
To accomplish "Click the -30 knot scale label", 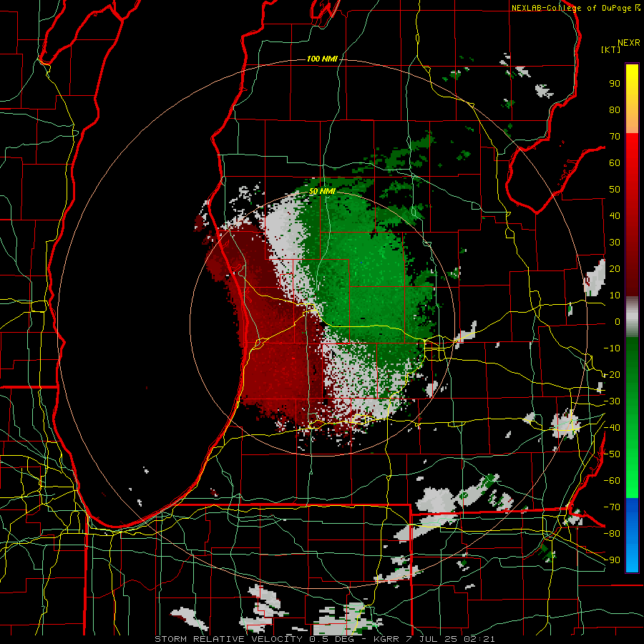I will tap(612, 401).
